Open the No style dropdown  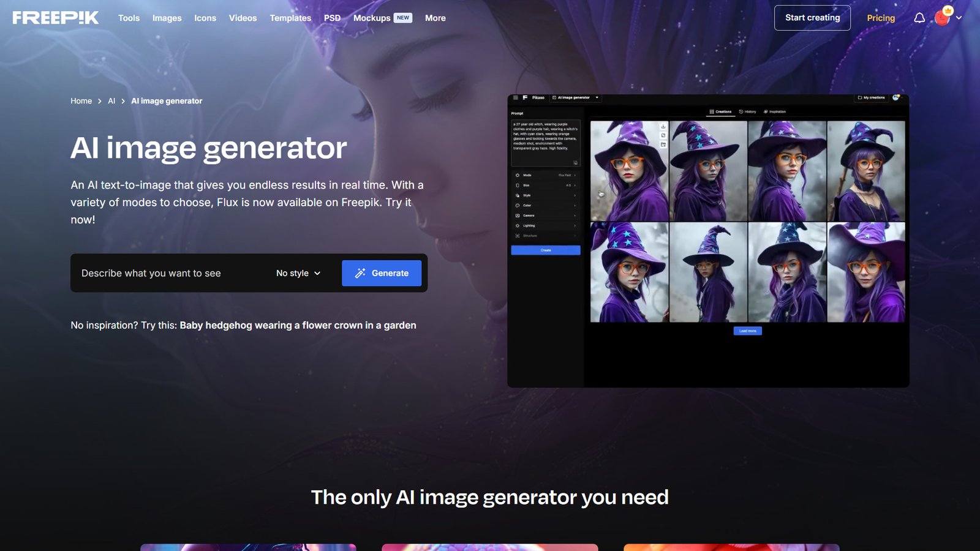[298, 273]
